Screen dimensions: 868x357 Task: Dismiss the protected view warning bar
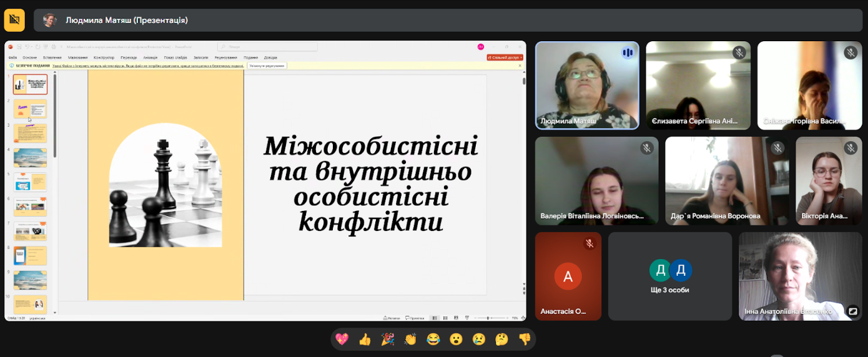coord(520,66)
